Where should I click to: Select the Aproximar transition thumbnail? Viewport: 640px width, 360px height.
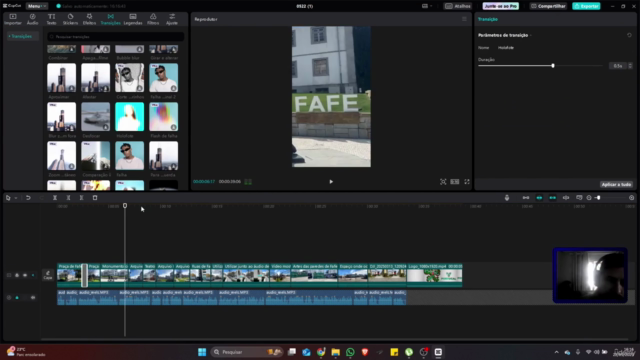coord(61,78)
